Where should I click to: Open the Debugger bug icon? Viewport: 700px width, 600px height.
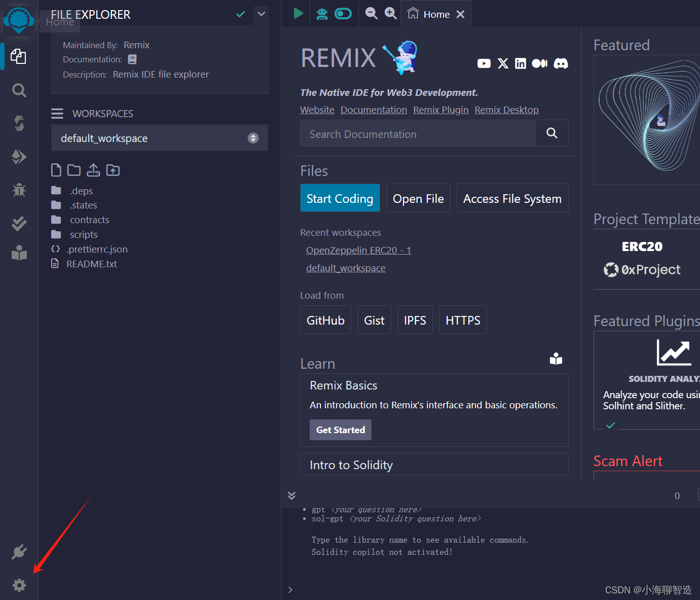coord(19,190)
